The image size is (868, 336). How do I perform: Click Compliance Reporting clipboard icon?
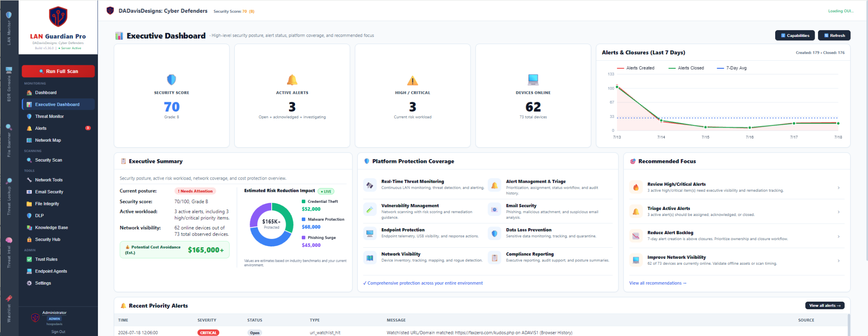coord(495,258)
